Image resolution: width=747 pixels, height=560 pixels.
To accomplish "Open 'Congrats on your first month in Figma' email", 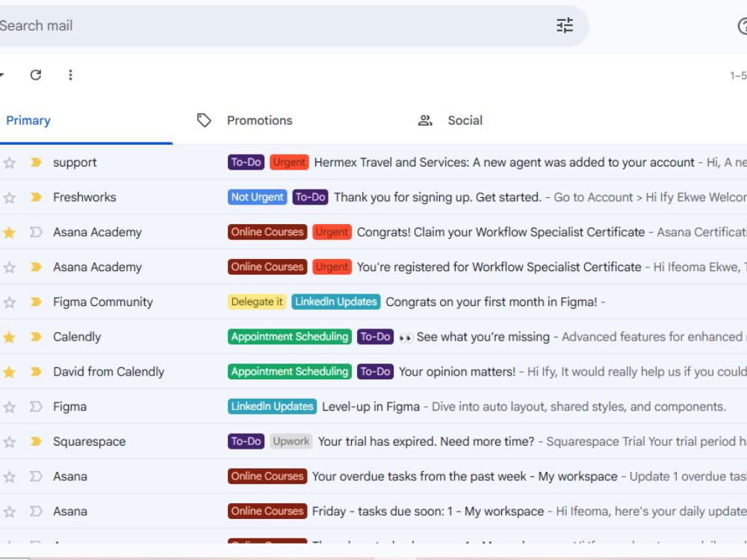I will 492,302.
